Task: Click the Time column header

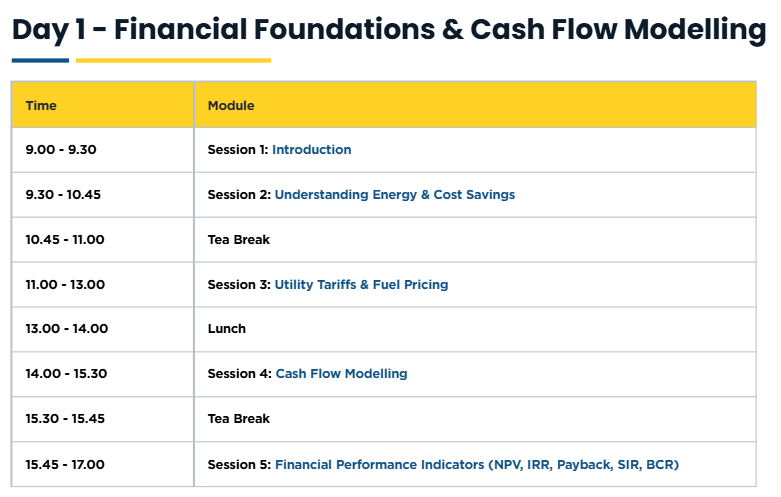Action: (x=41, y=105)
